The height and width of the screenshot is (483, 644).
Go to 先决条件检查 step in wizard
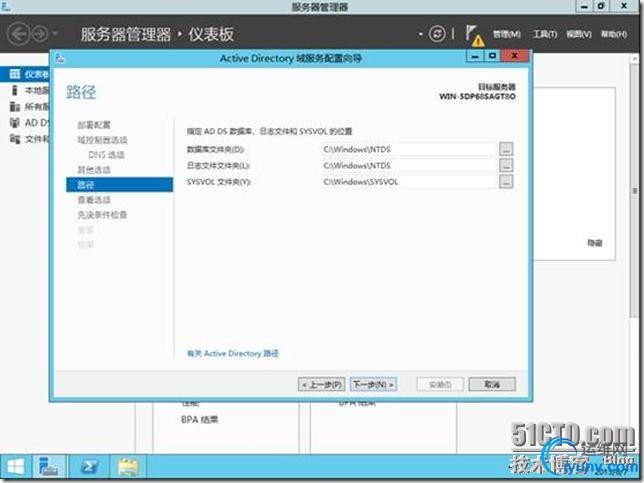(x=102, y=215)
